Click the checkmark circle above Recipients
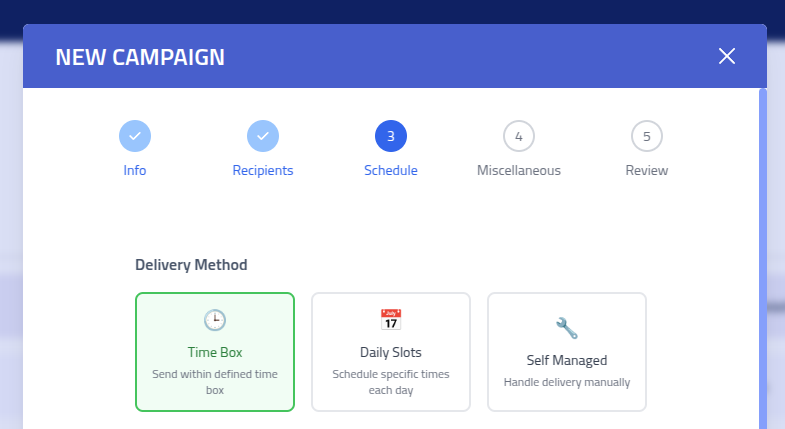 coord(263,136)
